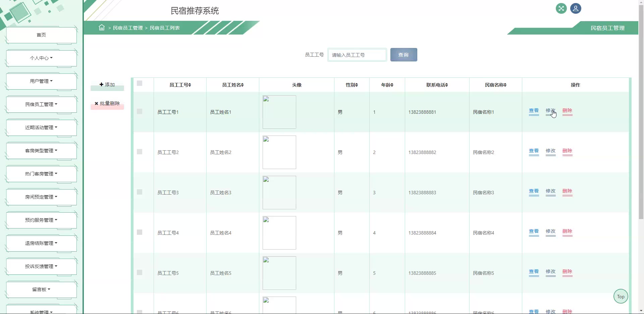Open broken avatar image for 员工工号5

(x=279, y=273)
